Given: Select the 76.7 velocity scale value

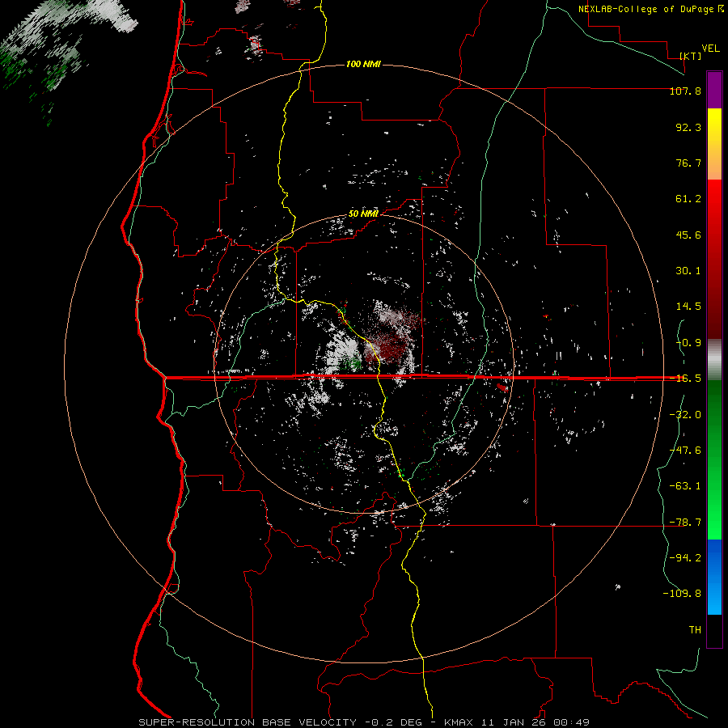Looking at the screenshot, I should point(688,163).
